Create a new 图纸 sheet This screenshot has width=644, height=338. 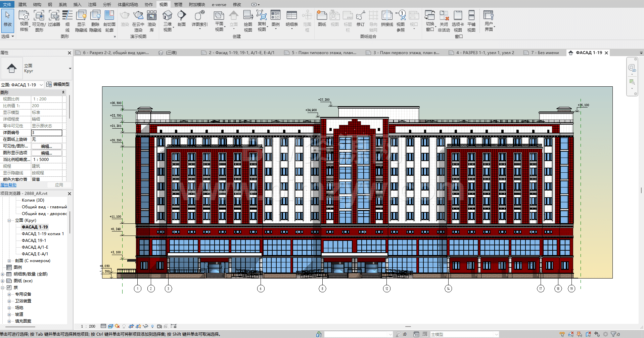[322, 18]
